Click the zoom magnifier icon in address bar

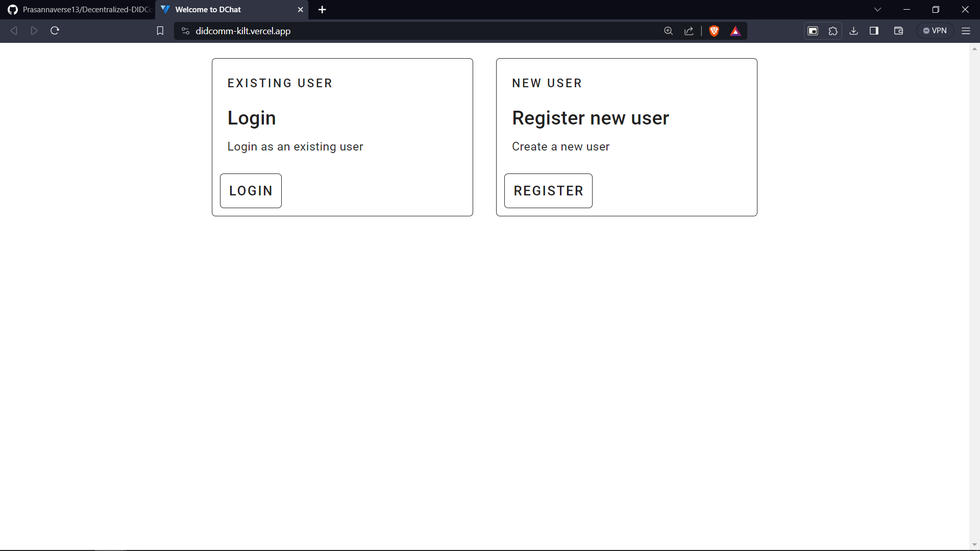point(668,31)
